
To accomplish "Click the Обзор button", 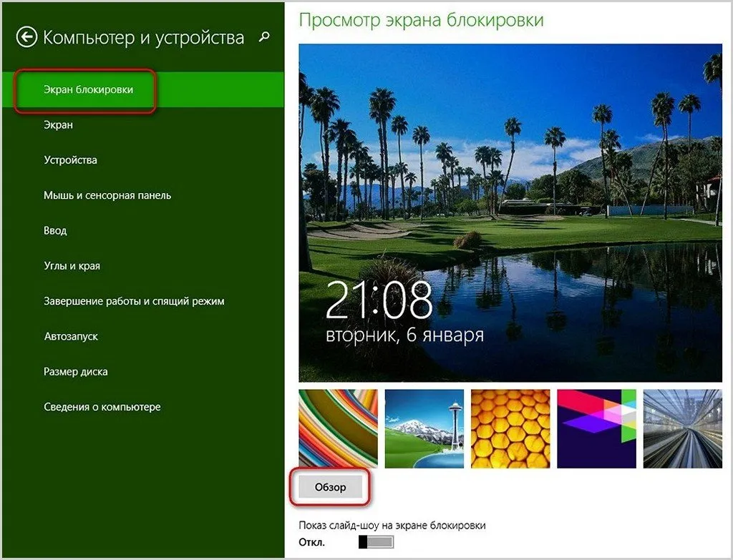I will (x=330, y=488).
